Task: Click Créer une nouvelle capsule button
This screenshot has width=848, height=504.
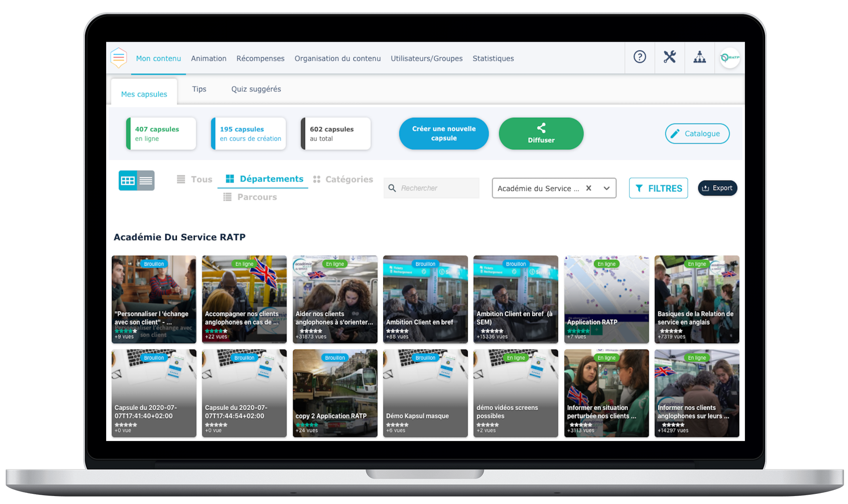Action: coord(444,133)
